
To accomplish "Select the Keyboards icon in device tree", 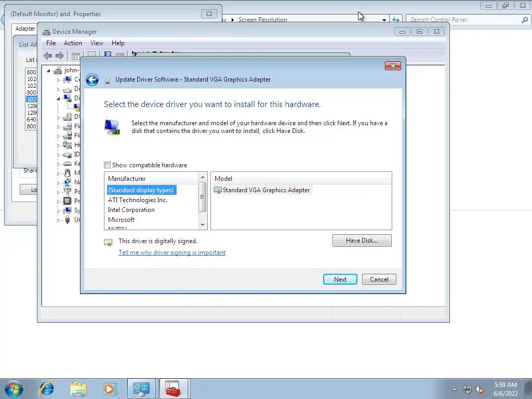I will (68, 164).
